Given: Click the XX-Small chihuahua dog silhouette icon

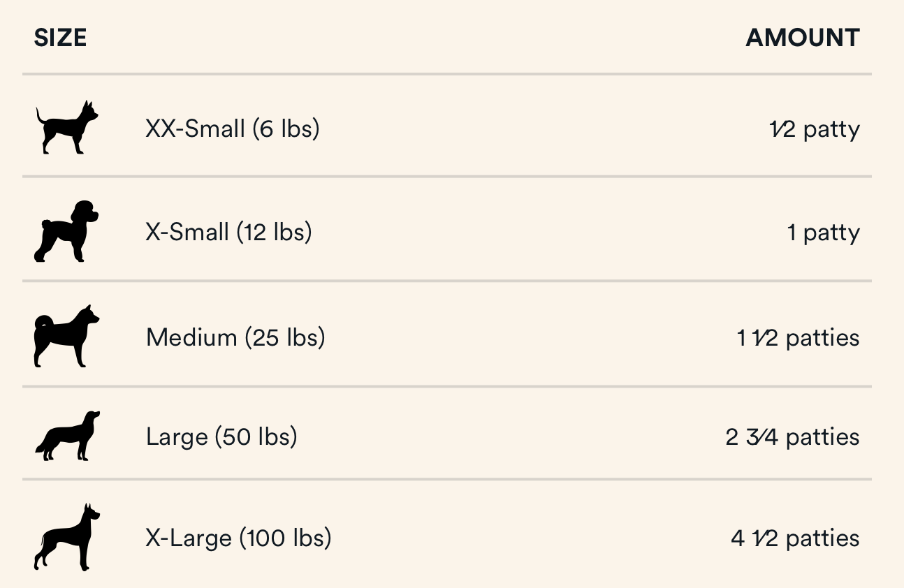Looking at the screenshot, I should click(x=66, y=128).
